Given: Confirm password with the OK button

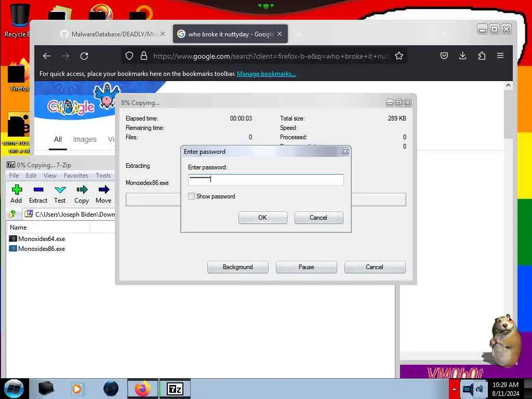Looking at the screenshot, I should point(262,218).
